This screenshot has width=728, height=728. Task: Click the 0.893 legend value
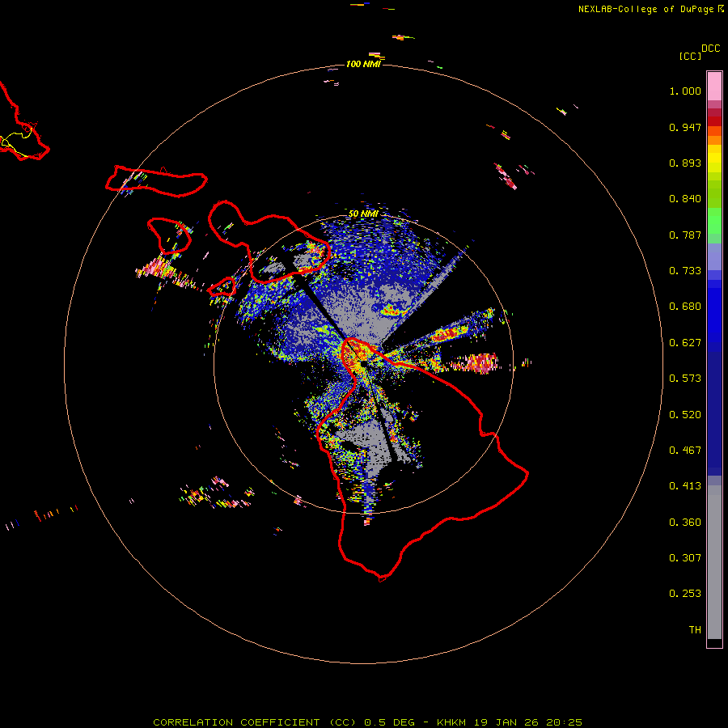[685, 163]
